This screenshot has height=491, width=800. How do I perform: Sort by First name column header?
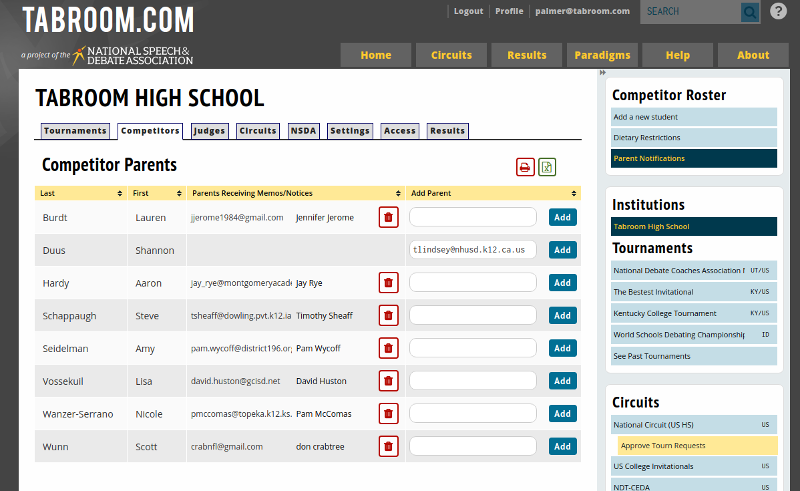tap(156, 193)
